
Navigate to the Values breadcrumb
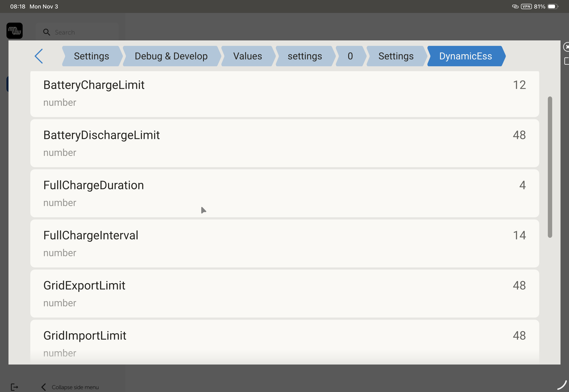(247, 56)
